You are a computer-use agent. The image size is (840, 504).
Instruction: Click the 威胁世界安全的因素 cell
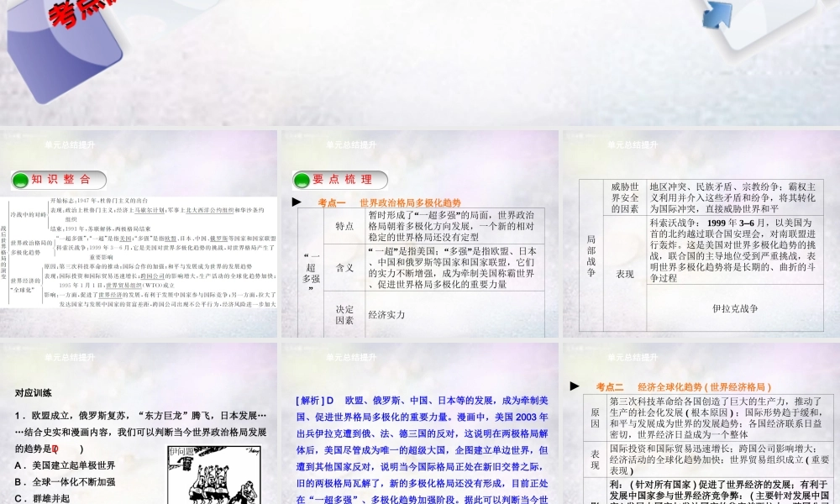point(625,197)
